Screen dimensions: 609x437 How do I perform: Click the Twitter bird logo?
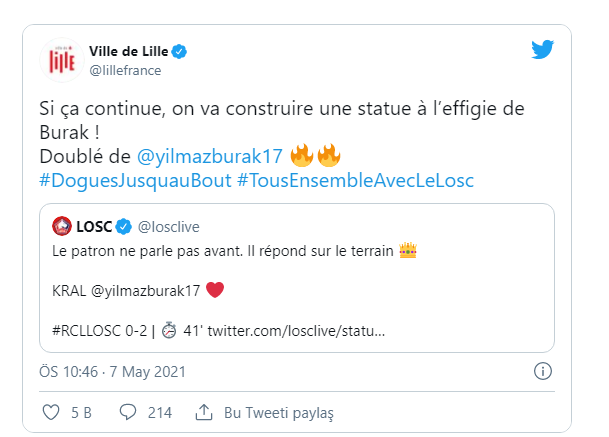pos(542,49)
